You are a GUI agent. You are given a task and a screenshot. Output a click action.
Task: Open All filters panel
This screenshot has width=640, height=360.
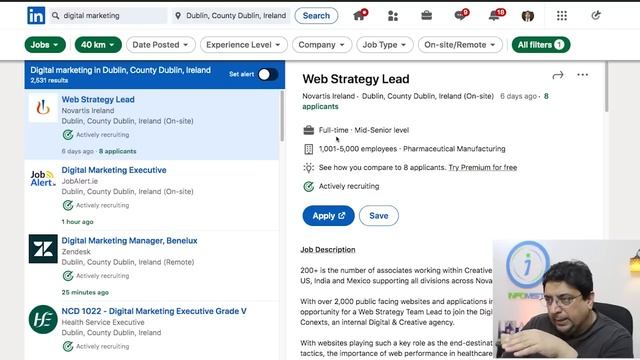click(541, 45)
